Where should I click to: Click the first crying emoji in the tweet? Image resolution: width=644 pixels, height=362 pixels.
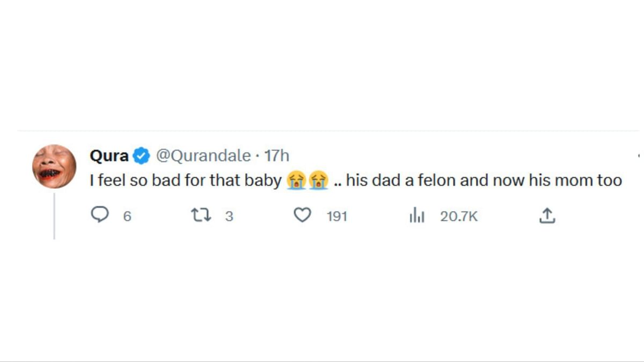296,181
